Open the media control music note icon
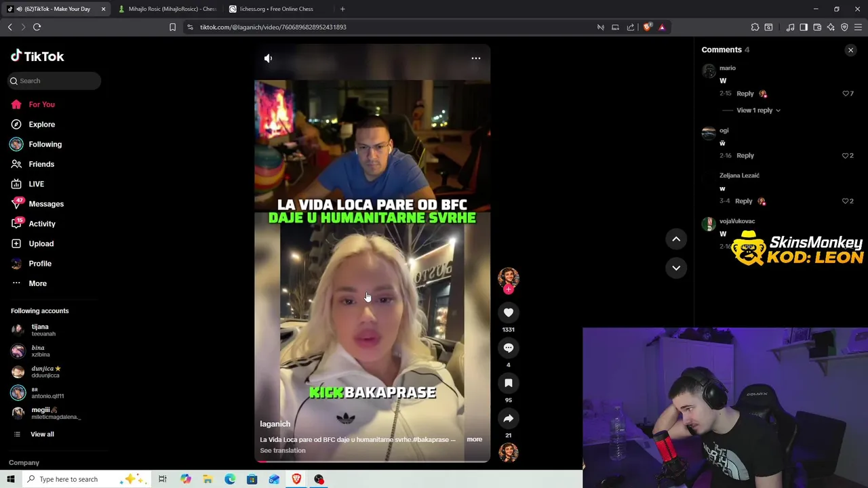This screenshot has width=868, height=488. click(x=790, y=27)
